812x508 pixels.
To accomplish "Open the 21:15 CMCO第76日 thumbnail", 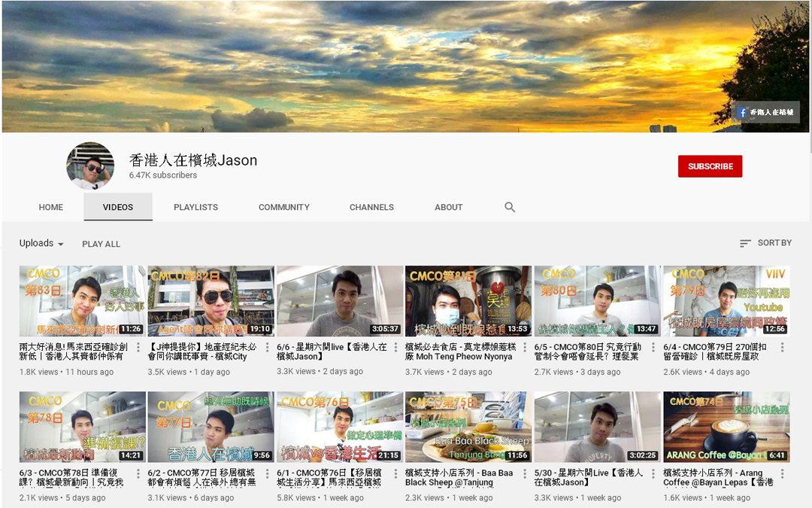I will (x=340, y=427).
